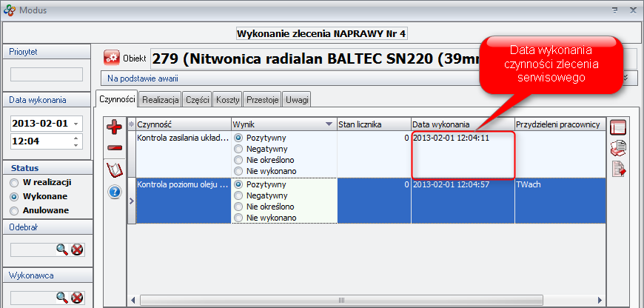Select the Kontrola zasilania układ... cell
The width and height of the screenshot is (644, 308).
184,155
